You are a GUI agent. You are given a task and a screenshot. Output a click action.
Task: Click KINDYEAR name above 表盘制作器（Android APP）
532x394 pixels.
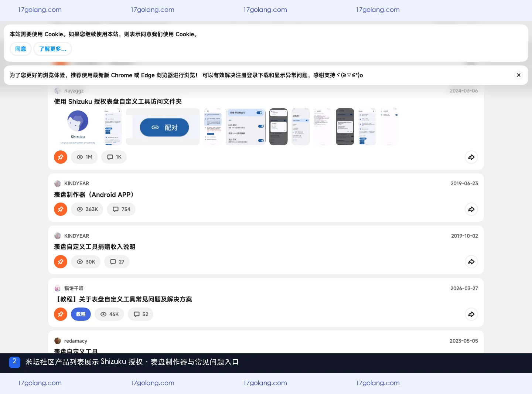[76, 184]
